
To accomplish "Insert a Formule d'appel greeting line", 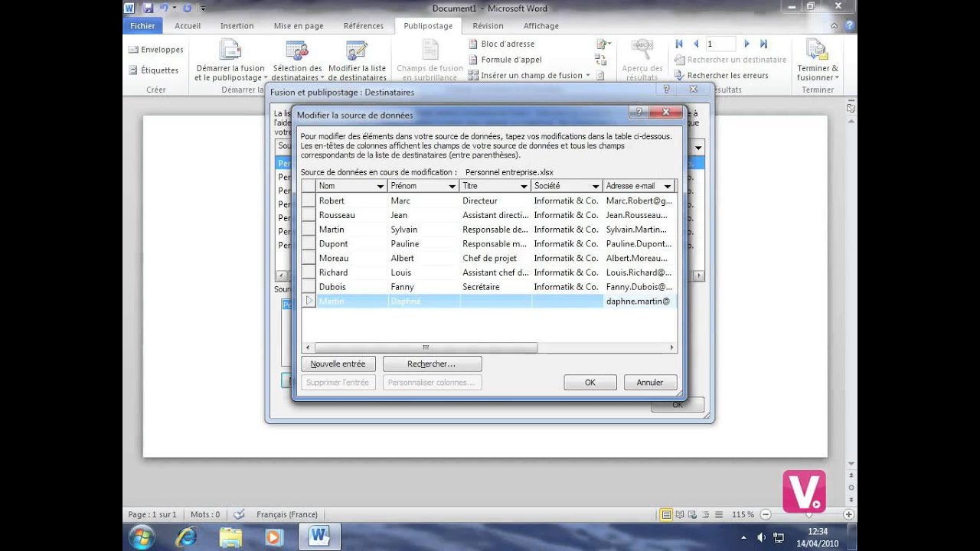I will (505, 60).
